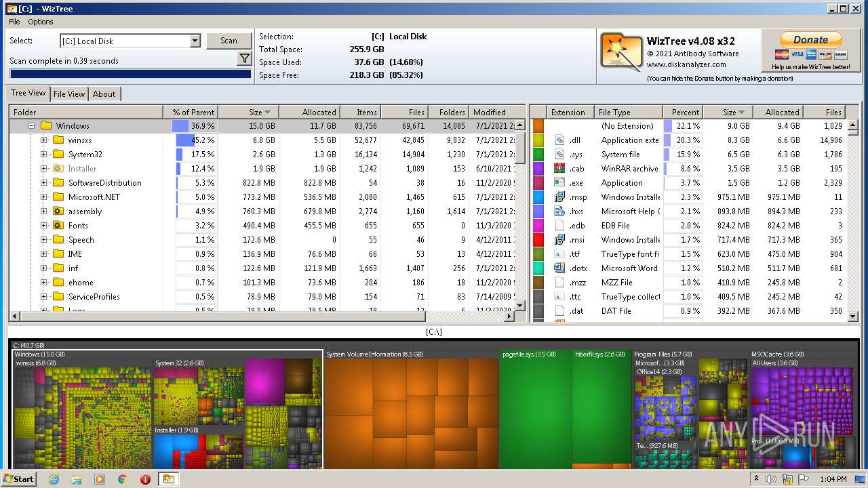Click the .msi installer icon

point(559,240)
